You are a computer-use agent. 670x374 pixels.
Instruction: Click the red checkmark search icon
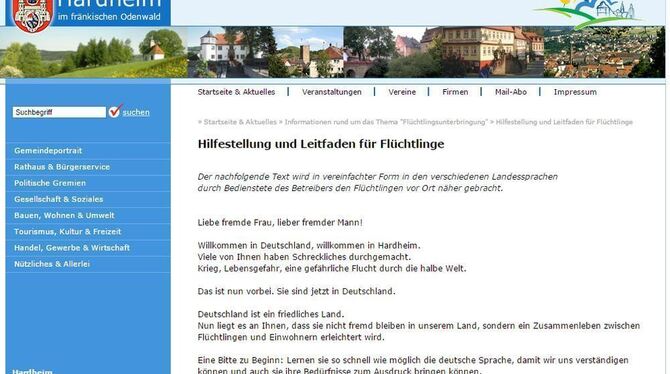pyautogui.click(x=115, y=111)
